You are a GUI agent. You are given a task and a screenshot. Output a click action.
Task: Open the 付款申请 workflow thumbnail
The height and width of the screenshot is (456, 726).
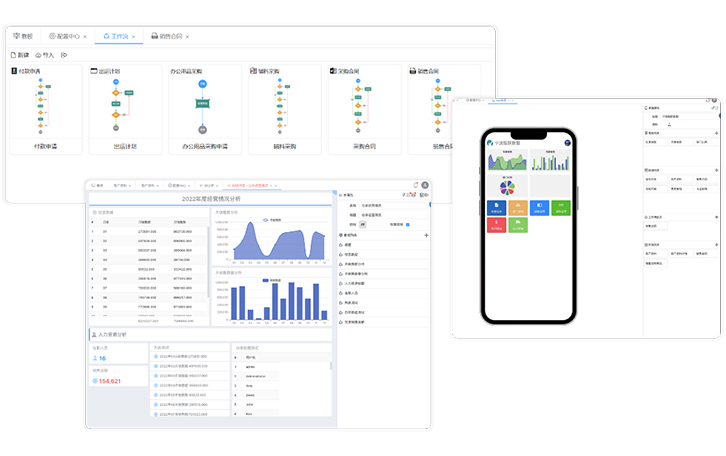tap(41, 107)
